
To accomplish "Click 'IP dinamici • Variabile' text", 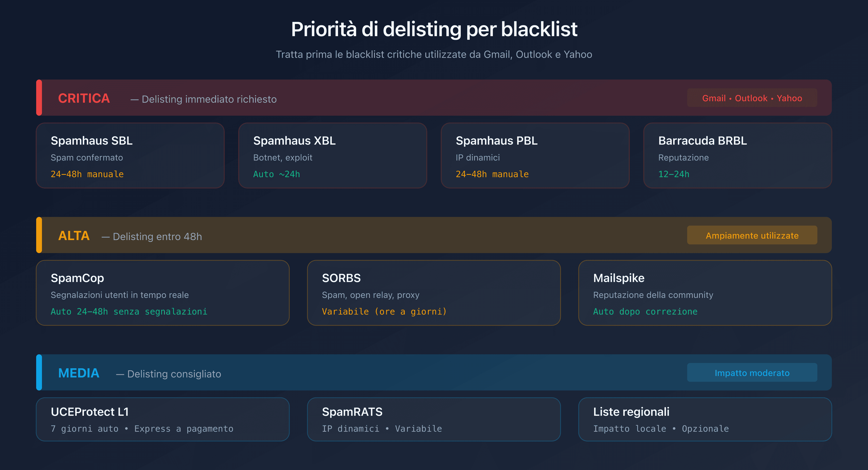I will tap(382, 429).
